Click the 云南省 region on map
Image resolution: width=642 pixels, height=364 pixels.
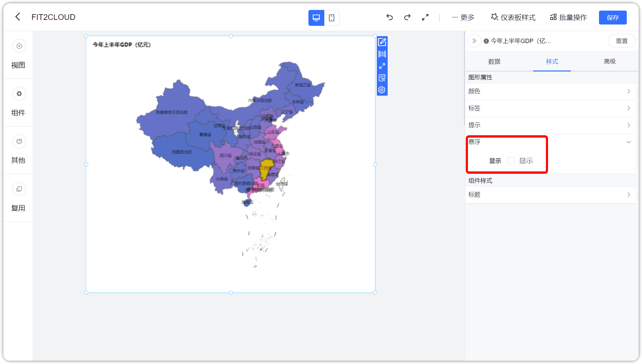[x=222, y=179]
